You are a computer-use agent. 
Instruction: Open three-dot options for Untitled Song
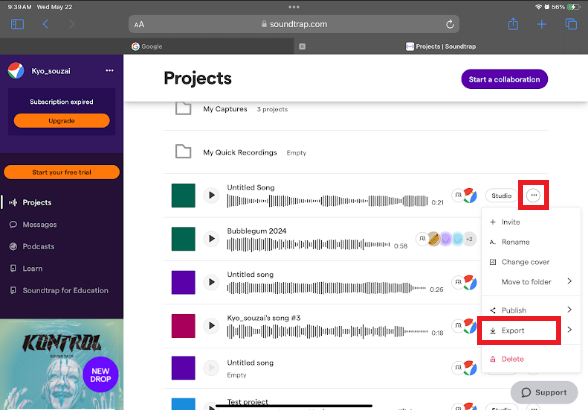[x=533, y=195]
